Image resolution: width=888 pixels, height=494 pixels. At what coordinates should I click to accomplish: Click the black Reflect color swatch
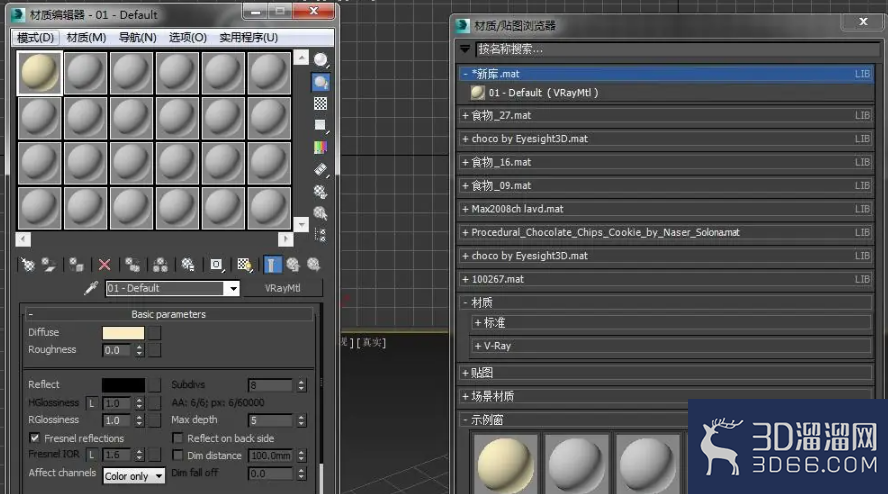click(x=123, y=385)
